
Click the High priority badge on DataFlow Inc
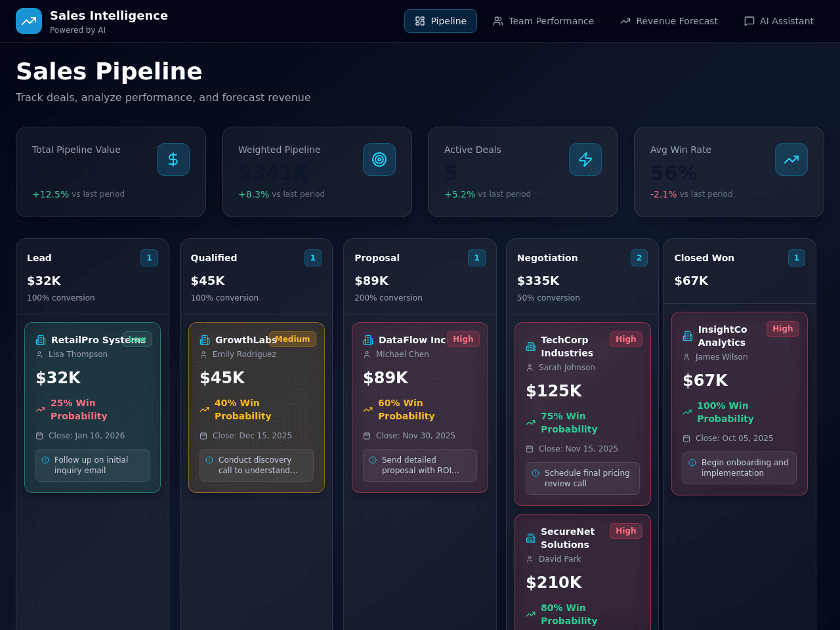(x=463, y=339)
